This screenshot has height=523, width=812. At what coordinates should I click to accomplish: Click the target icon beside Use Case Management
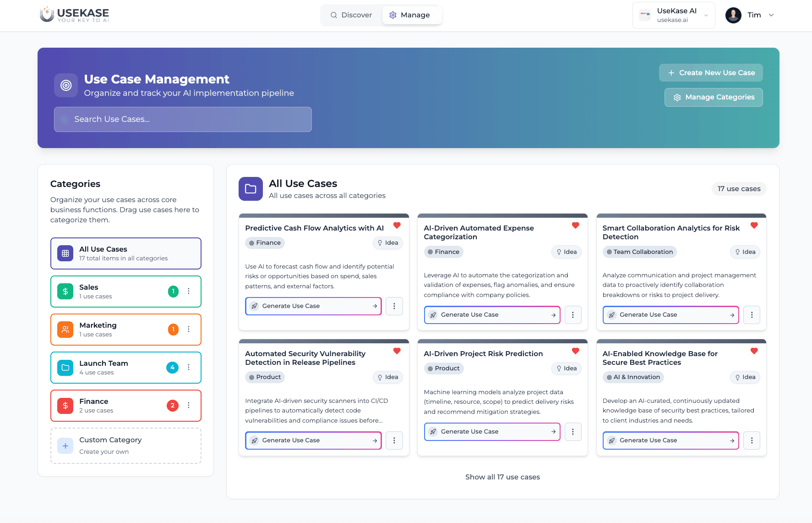[x=66, y=85]
